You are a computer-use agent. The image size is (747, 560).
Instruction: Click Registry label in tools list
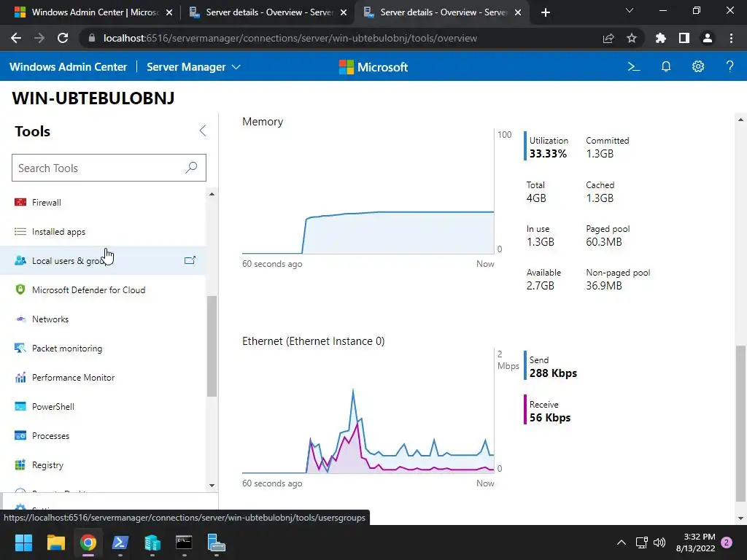tap(47, 465)
